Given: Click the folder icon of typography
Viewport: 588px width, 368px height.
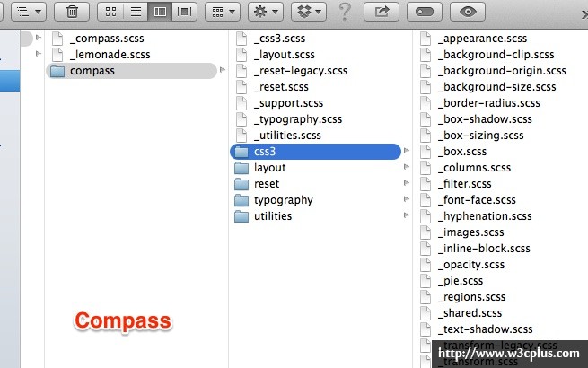Looking at the screenshot, I should (241, 200).
